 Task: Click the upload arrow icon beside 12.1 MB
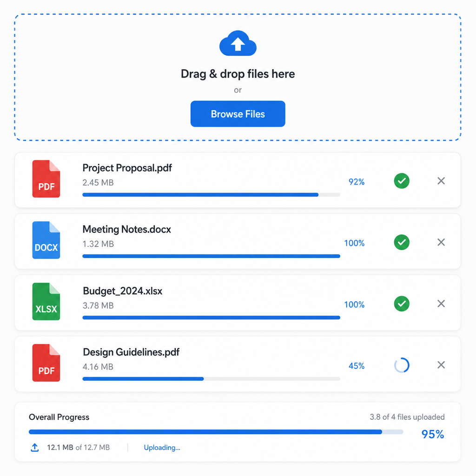(35, 448)
